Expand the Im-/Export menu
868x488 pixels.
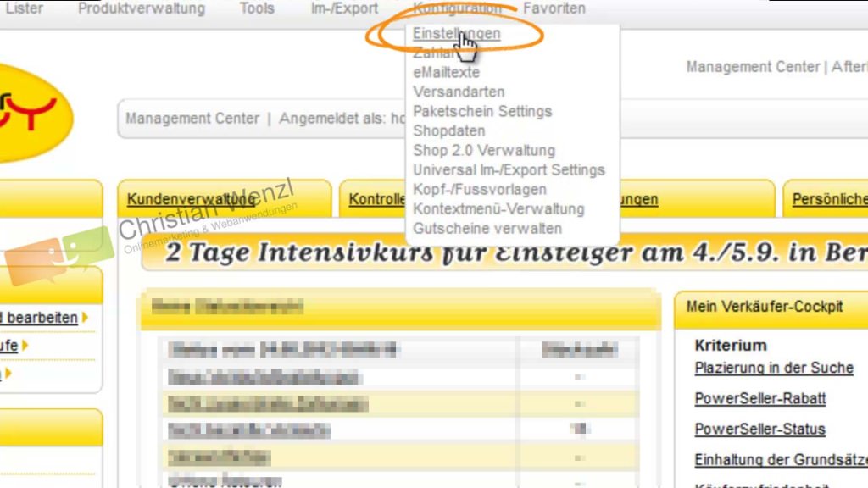[344, 8]
